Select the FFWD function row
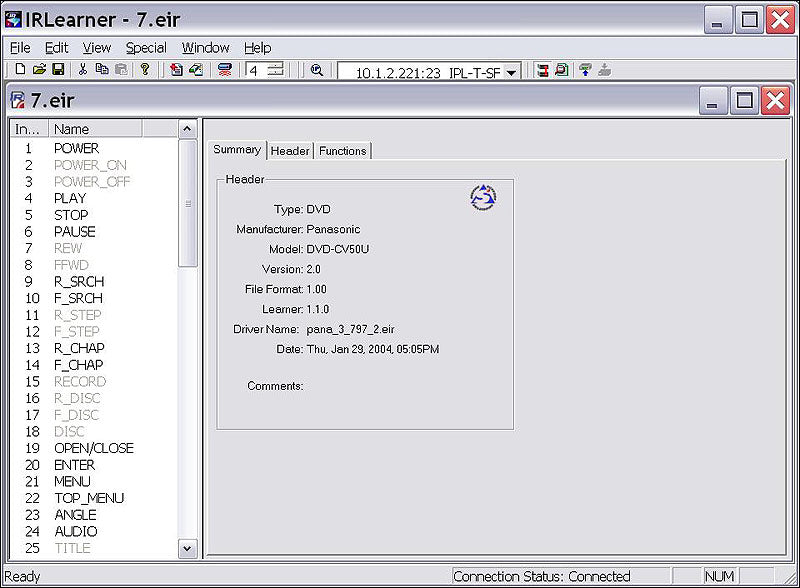 click(x=94, y=265)
